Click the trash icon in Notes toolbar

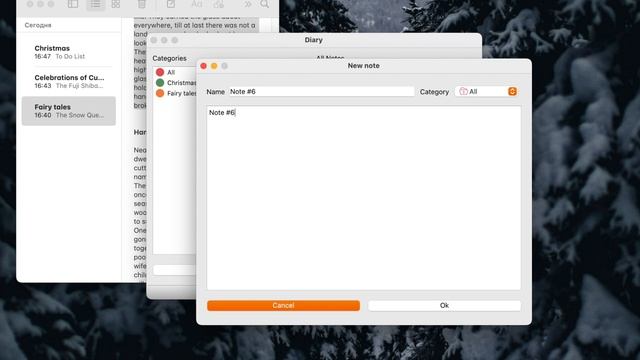pyautogui.click(x=142, y=4)
